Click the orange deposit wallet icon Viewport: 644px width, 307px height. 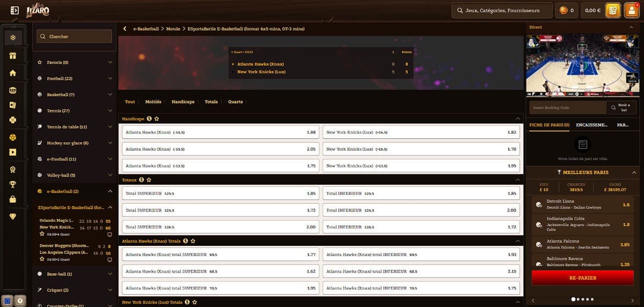pyautogui.click(x=613, y=10)
